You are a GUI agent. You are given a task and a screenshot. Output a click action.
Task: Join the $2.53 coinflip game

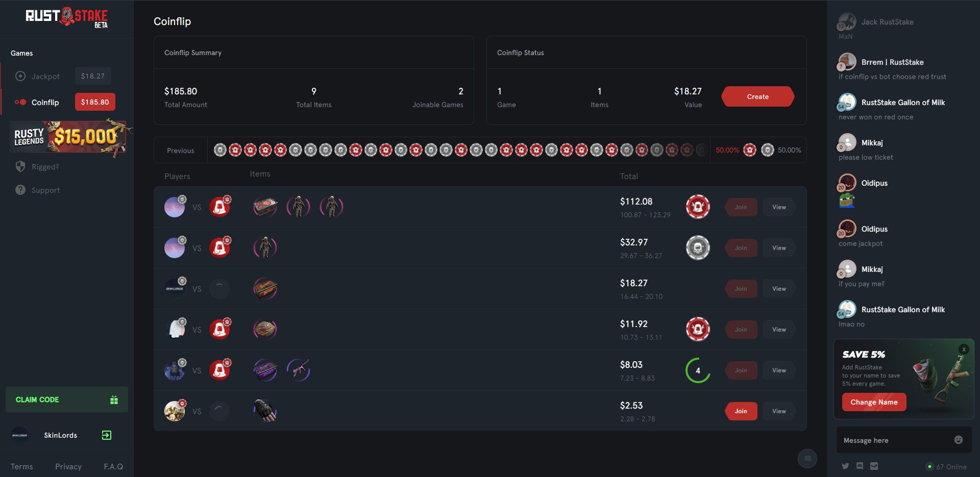point(741,411)
